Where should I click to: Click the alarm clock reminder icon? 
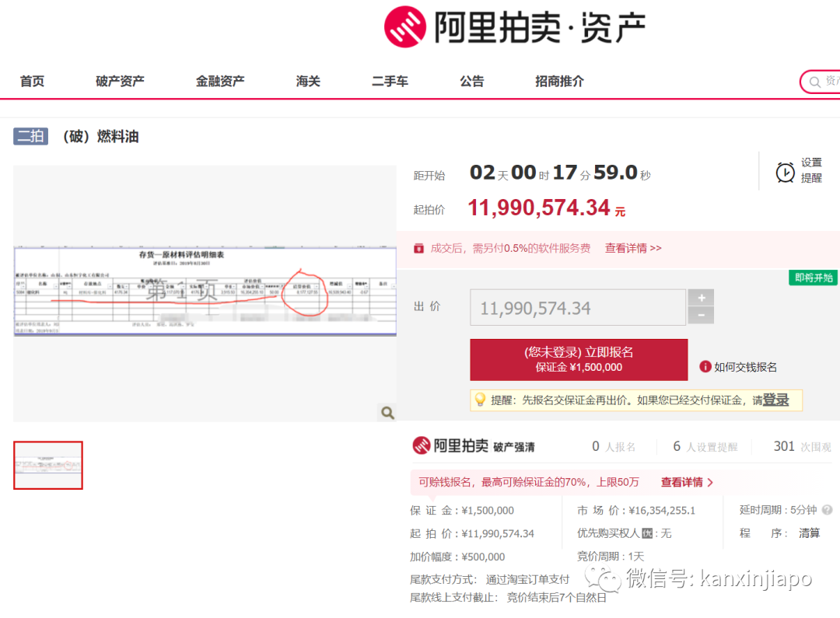point(786,172)
